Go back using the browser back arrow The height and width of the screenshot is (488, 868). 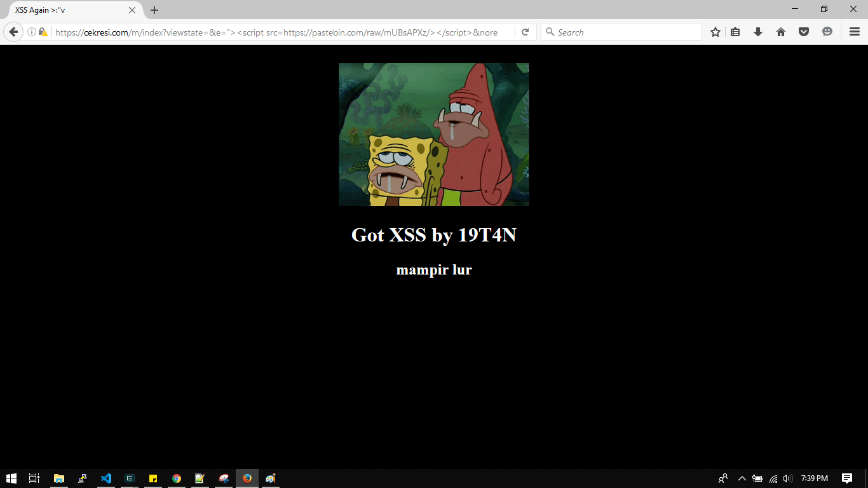click(x=13, y=32)
